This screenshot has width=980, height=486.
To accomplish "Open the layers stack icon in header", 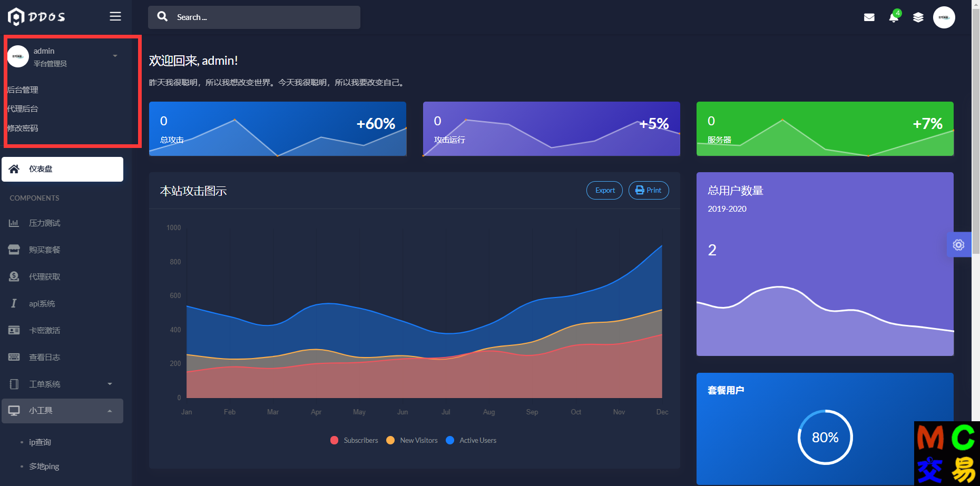I will pyautogui.click(x=918, y=17).
